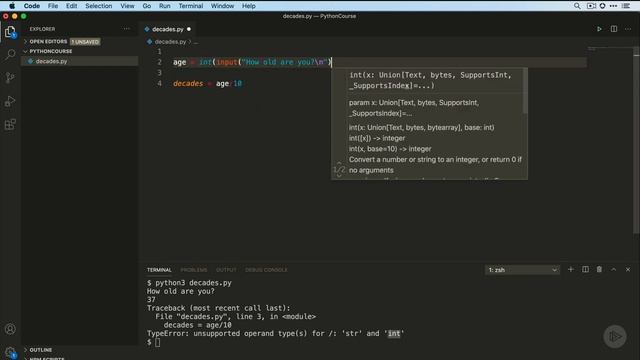Kill the terminal with trash icon
640x360 pixels.
click(x=599, y=269)
